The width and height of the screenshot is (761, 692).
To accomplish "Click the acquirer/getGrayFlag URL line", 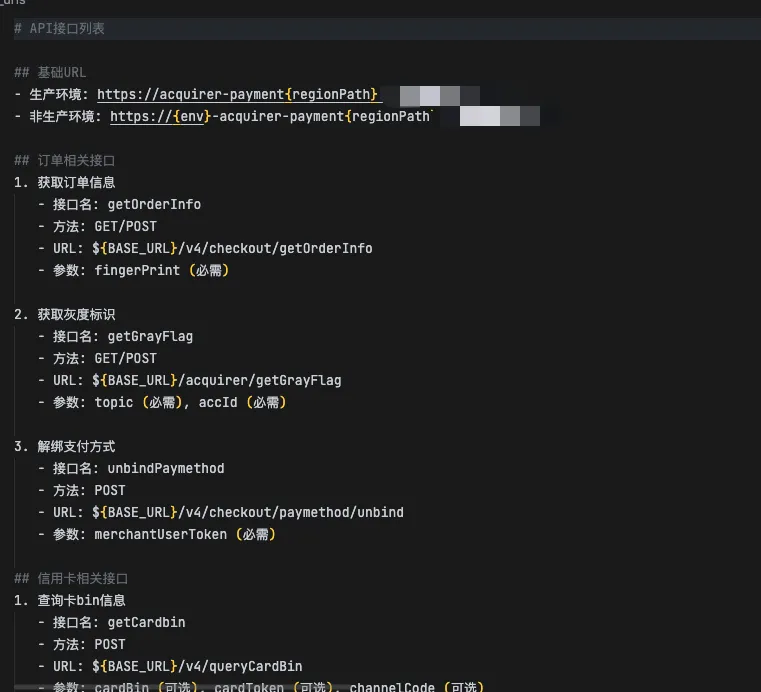I will click(190, 380).
